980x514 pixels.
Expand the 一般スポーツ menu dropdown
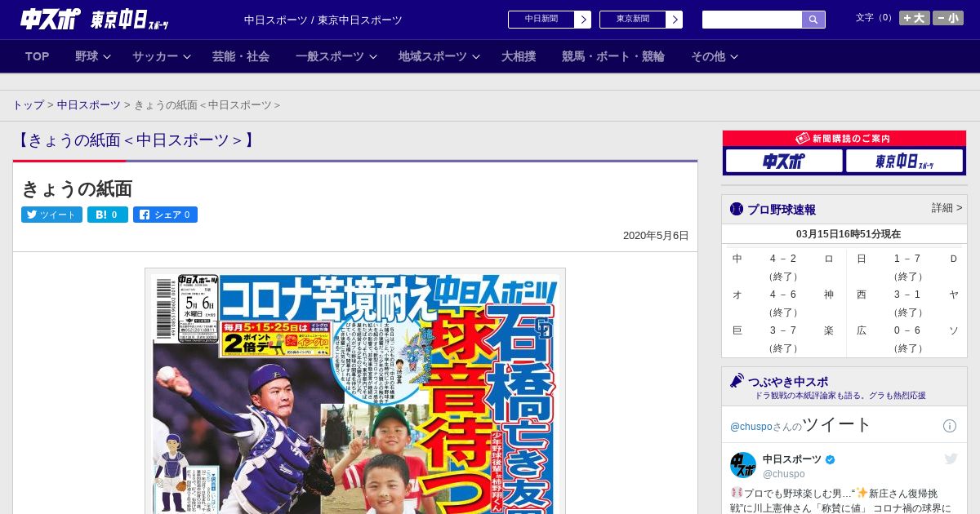336,56
